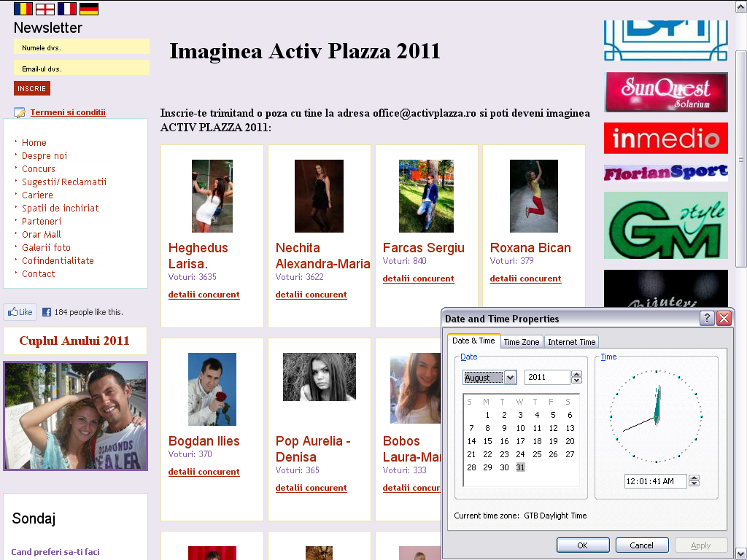Open the Internet Time tab
This screenshot has width=747, height=560.
pos(571,341)
